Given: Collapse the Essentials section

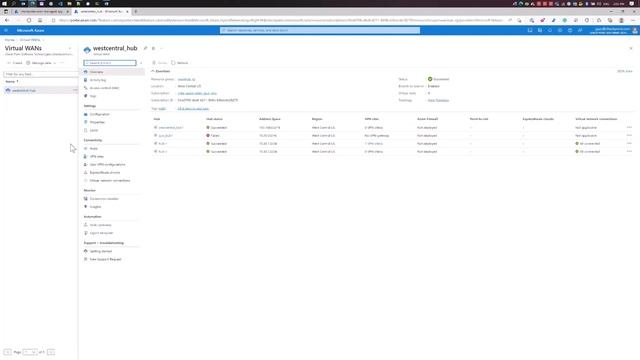Looking at the screenshot, I should pos(160,71).
